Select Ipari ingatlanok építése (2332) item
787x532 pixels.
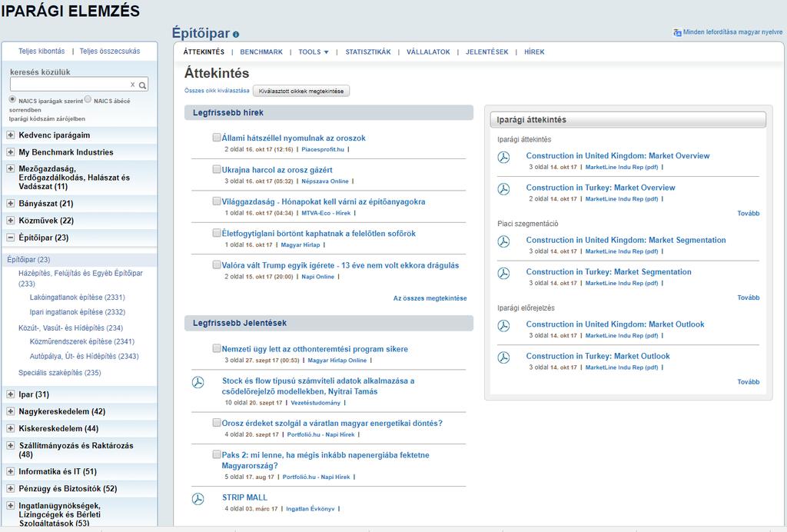coord(78,311)
